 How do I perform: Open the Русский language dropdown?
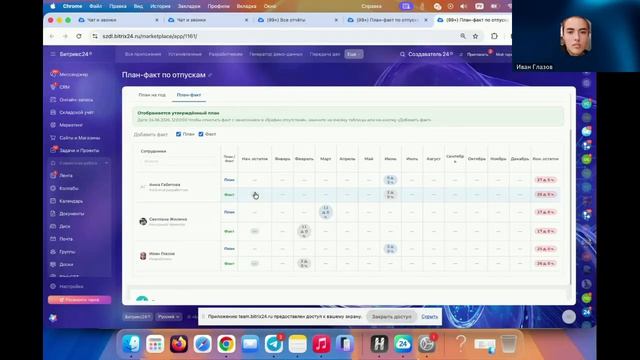169,317
